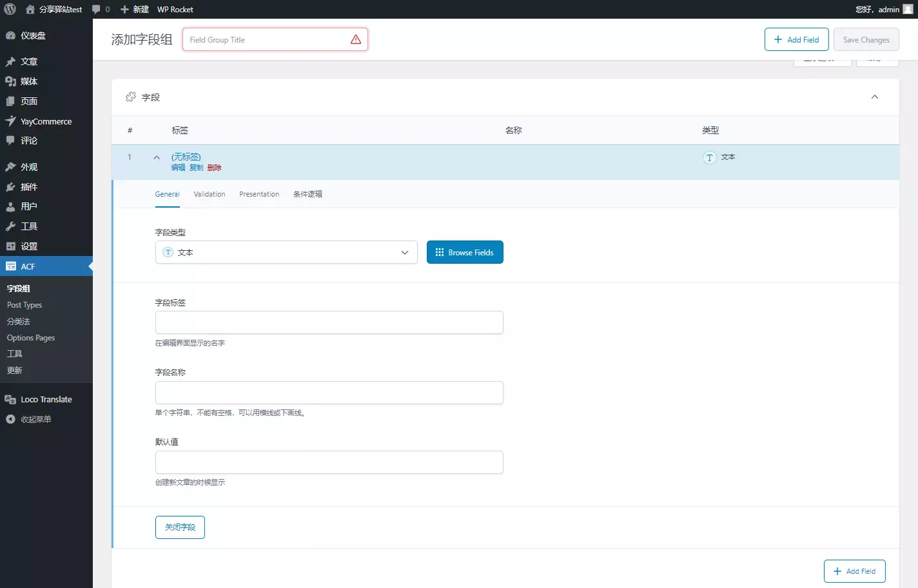Image resolution: width=918 pixels, height=588 pixels.
Task: Go to 文章 posts menu
Action: (46, 61)
